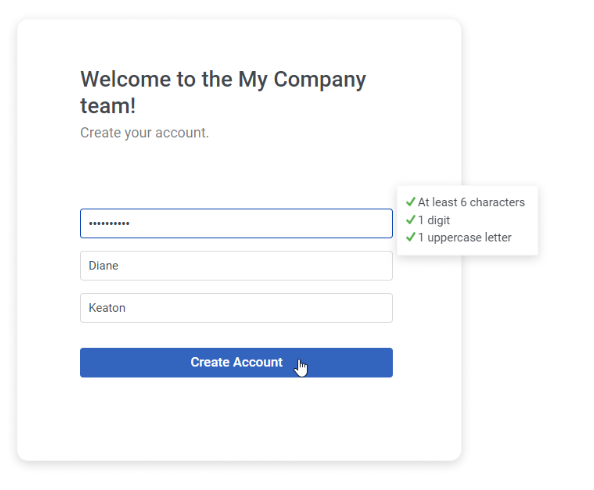
Task: Click My Company in the heading
Action: click(302, 81)
